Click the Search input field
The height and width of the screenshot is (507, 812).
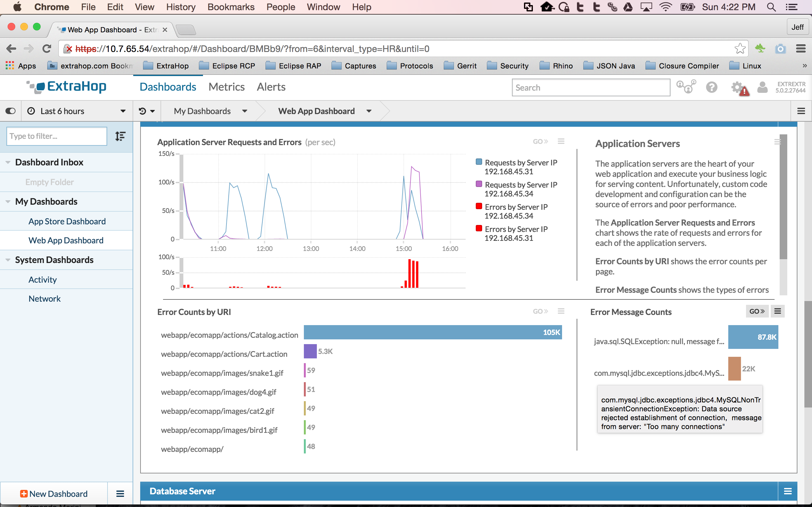pyautogui.click(x=589, y=87)
